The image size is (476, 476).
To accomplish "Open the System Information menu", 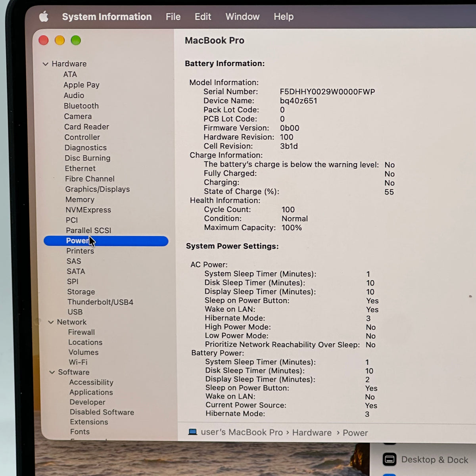I will click(x=107, y=17).
